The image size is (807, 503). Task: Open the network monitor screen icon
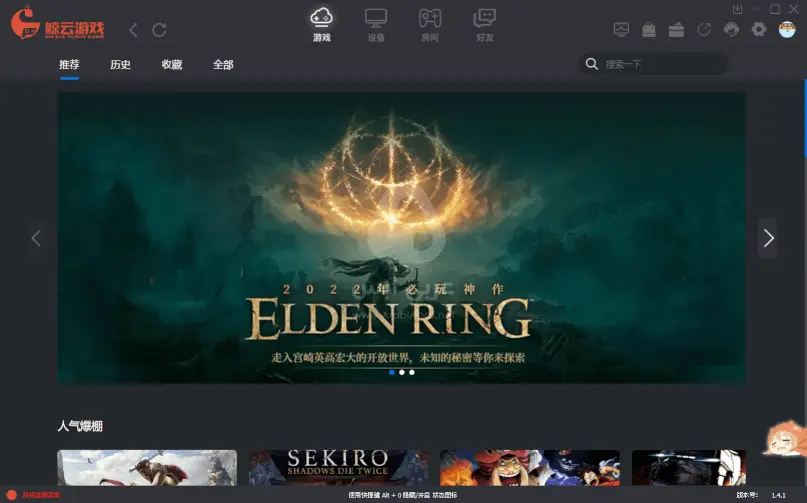[621, 30]
